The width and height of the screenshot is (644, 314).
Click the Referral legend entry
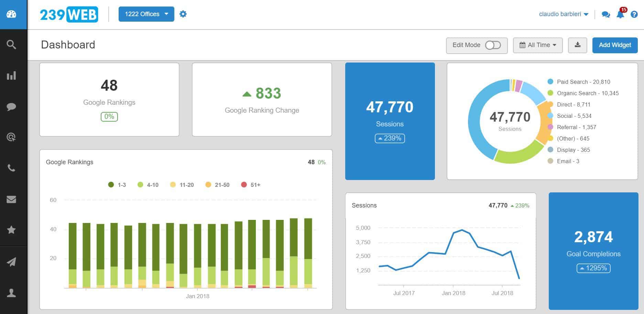coord(572,127)
